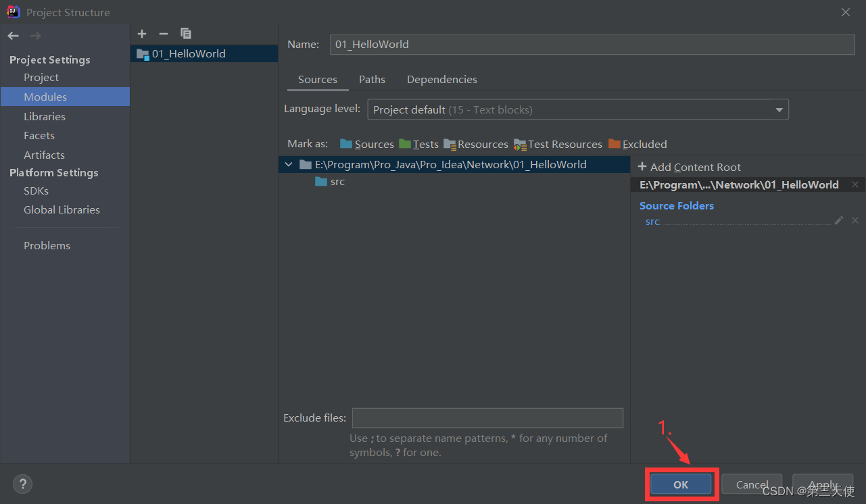The height and width of the screenshot is (504, 866).
Task: Click the pencil icon beside src folder
Action: click(x=839, y=220)
